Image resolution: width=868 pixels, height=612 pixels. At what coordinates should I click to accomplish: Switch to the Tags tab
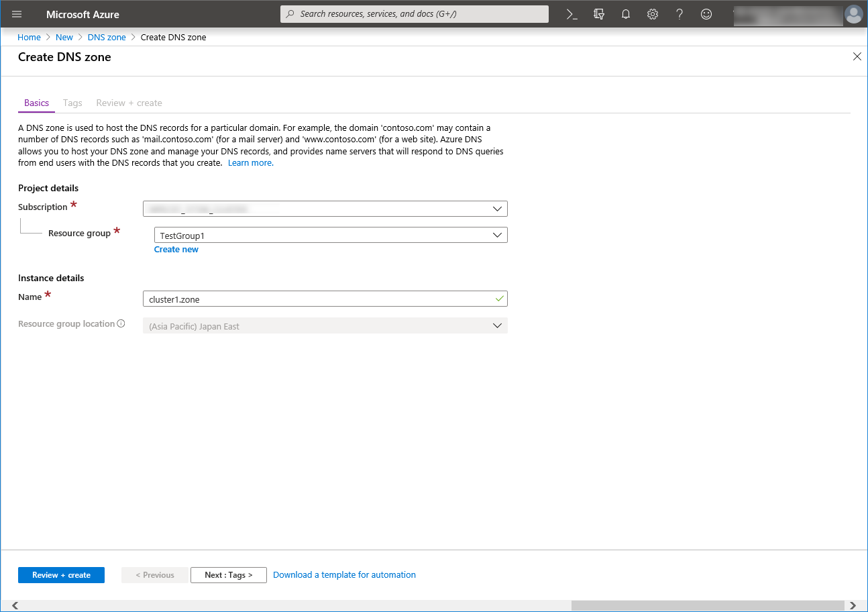coord(72,103)
